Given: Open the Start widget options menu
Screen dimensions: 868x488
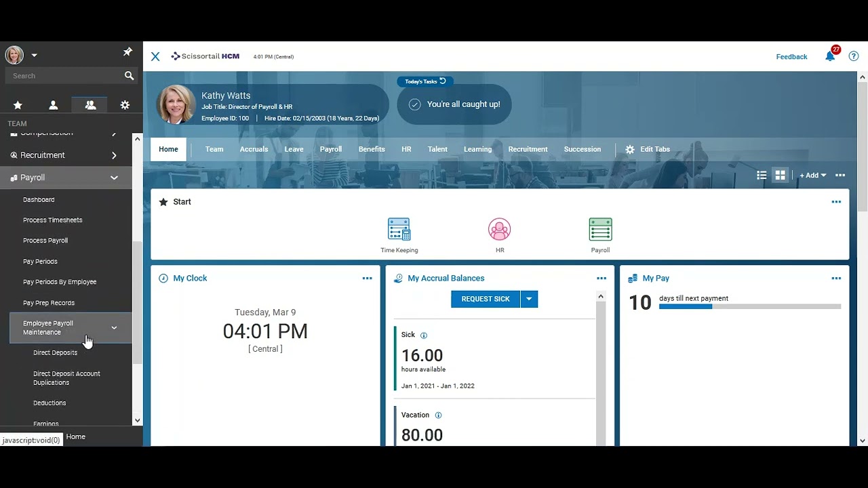Looking at the screenshot, I should pyautogui.click(x=836, y=202).
